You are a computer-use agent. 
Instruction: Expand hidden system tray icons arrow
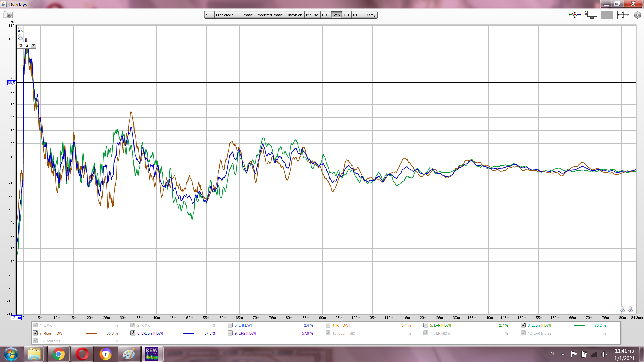click(563, 354)
